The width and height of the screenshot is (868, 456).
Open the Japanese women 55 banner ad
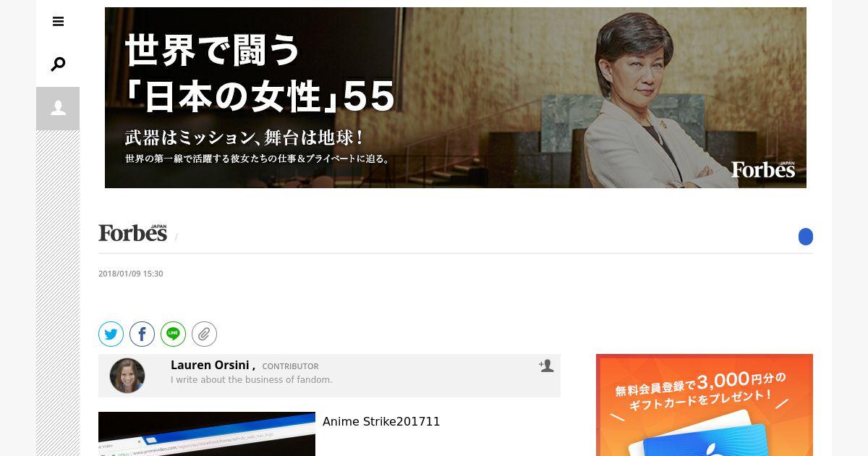456,98
